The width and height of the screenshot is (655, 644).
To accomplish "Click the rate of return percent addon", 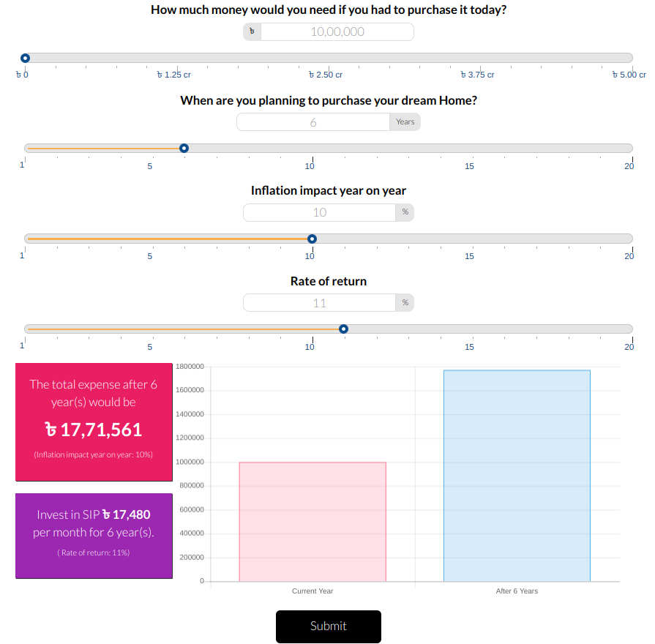I will [x=405, y=303].
